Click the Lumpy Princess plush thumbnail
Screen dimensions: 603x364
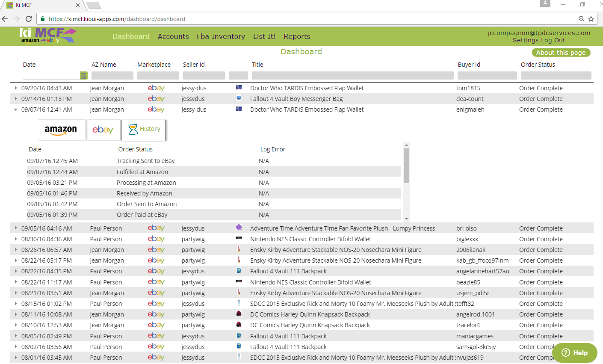click(x=239, y=227)
